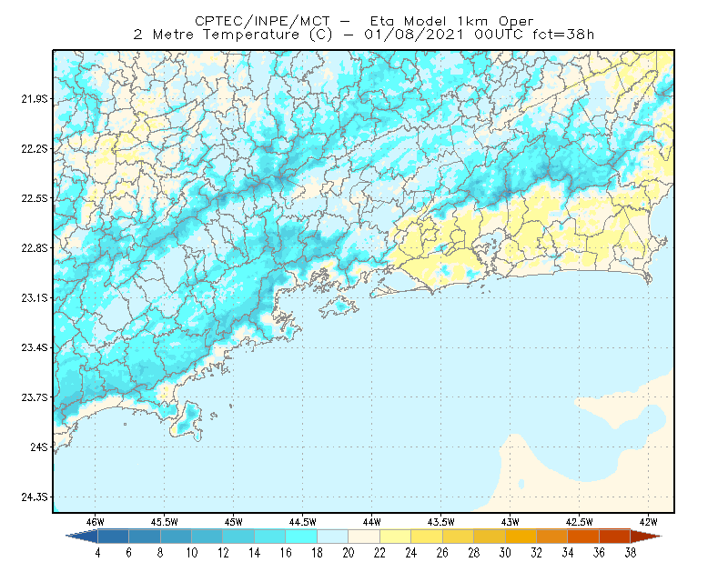Click the 18-20 pale blue colorbar swatch
The width and height of the screenshot is (728, 562).
pos(333,537)
